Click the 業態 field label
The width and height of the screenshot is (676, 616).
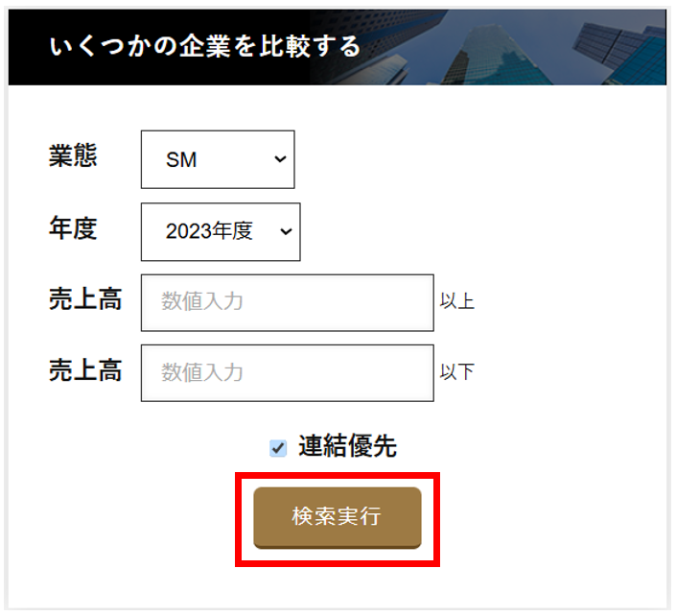[x=73, y=155]
